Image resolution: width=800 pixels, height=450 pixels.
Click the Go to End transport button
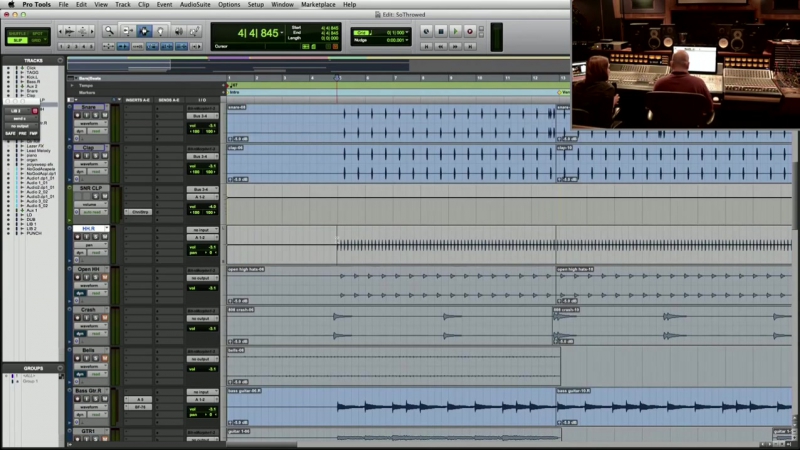470,46
